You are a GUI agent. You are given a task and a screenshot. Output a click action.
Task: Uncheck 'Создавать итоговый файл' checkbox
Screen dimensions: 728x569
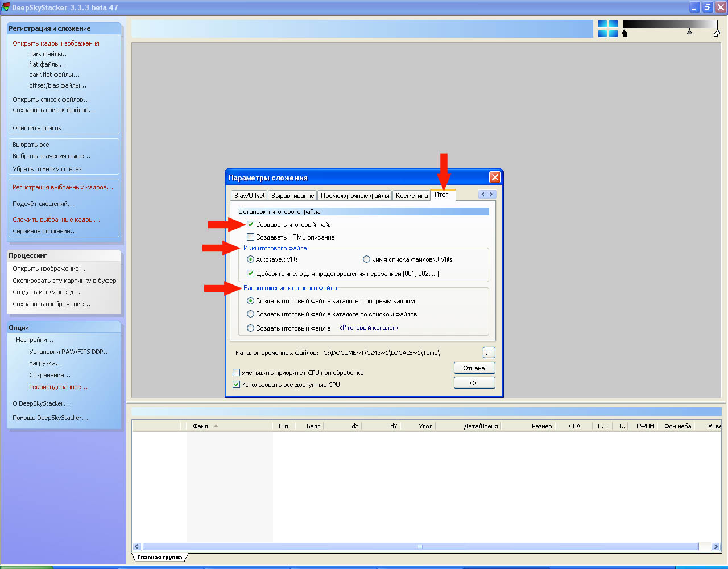(251, 225)
